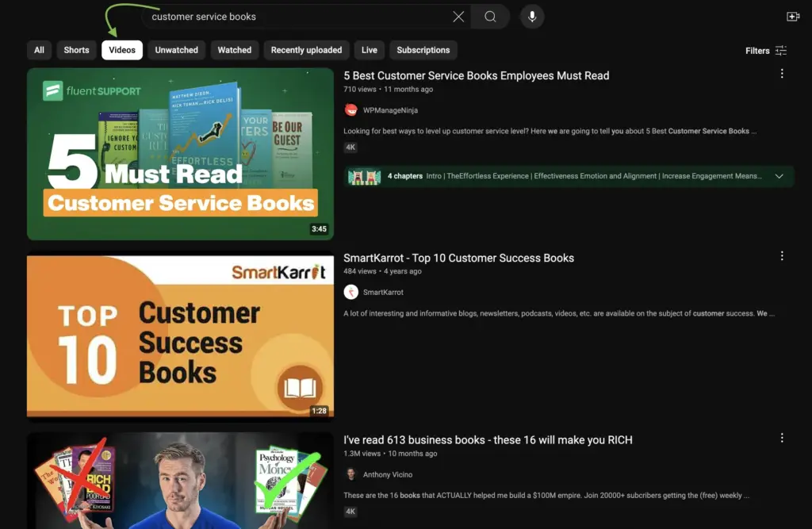This screenshot has width=812, height=529.
Task: Click the magnifying glass search button
Action: (x=490, y=17)
